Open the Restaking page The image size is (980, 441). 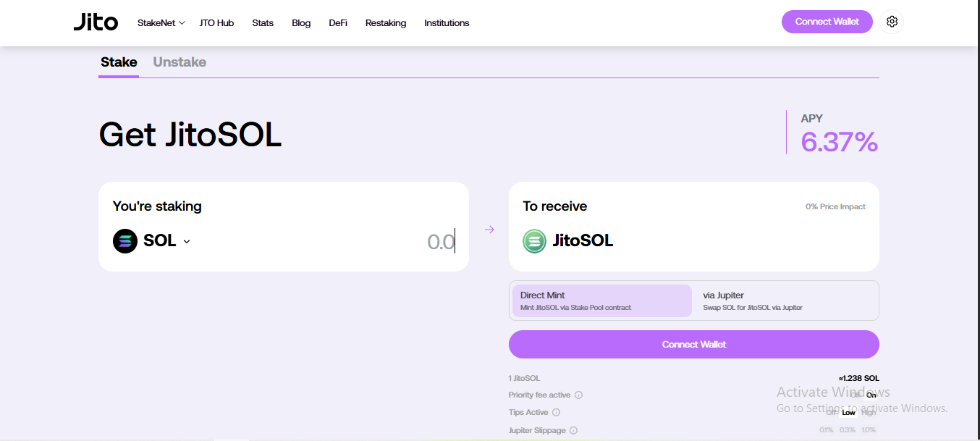(x=386, y=23)
